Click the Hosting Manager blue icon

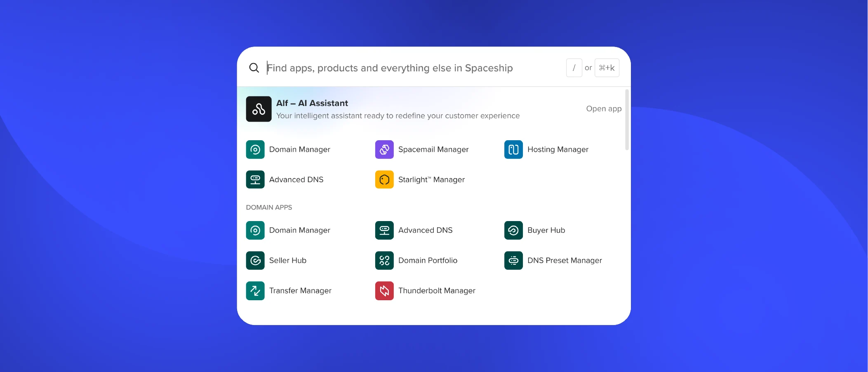coord(513,149)
